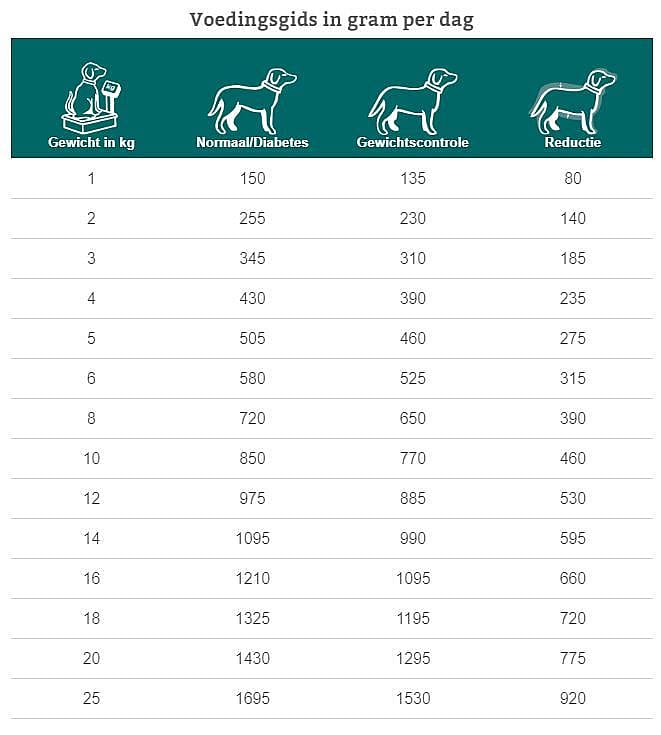Select weight value 25 in first column

91,699
